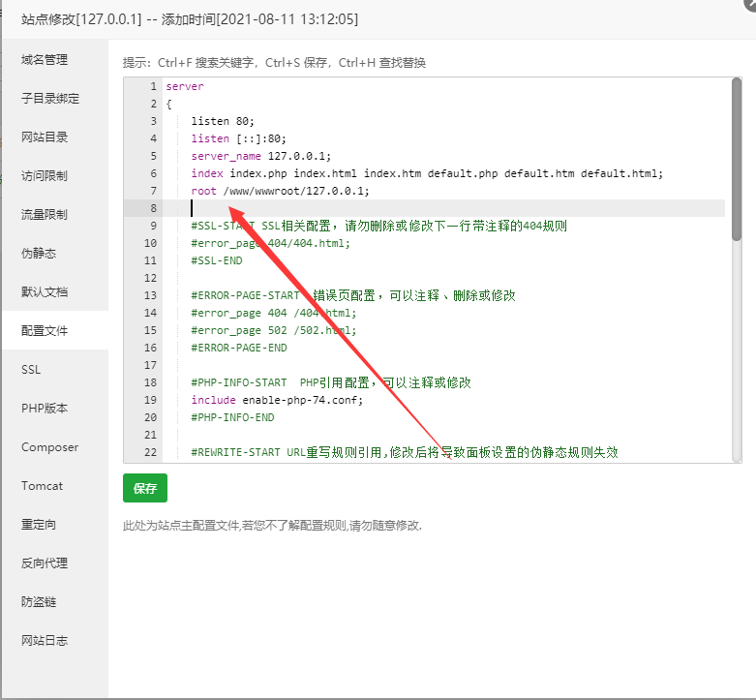
Task: View the 网站日志 tab
Action: pos(45,641)
